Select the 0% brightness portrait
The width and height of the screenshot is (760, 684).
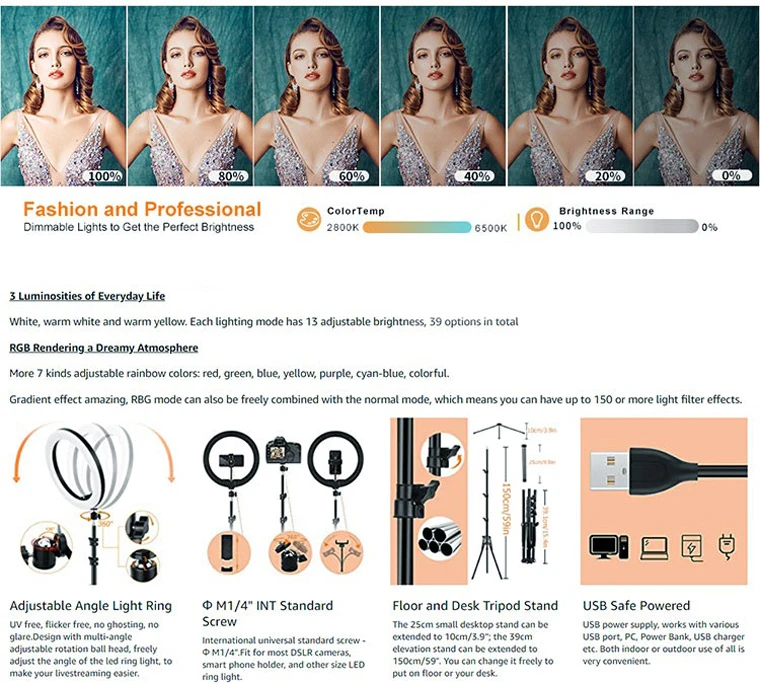(x=697, y=96)
